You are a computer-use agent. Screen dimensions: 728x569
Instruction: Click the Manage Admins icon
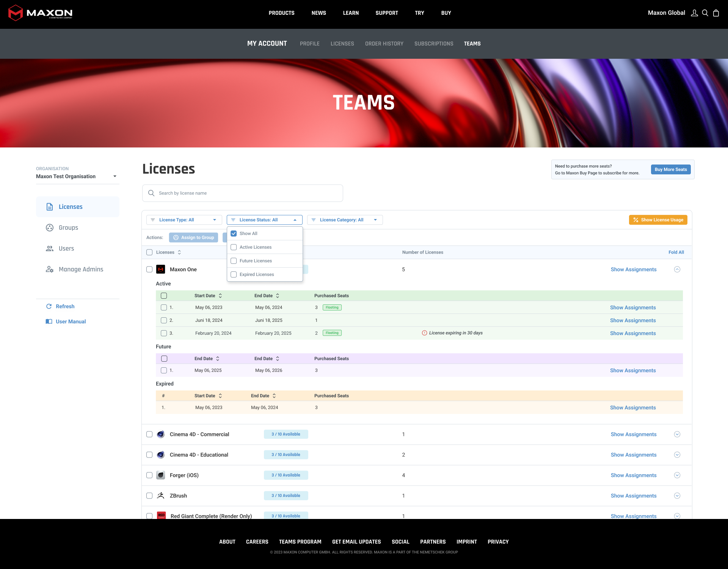click(50, 269)
